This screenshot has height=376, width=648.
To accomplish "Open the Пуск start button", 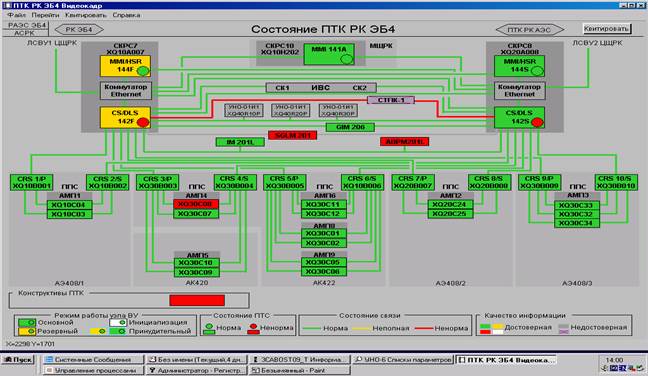I will click(17, 359).
